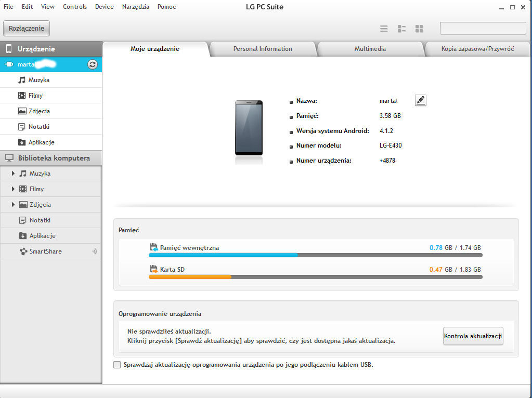
Task: Click the Kontrola aktualizacji button
Action: [473, 336]
